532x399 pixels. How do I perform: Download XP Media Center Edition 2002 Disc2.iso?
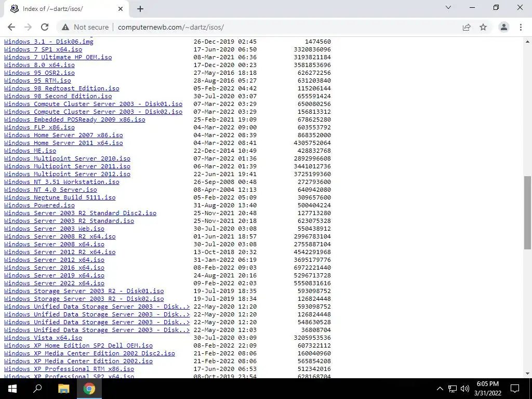[x=89, y=353]
